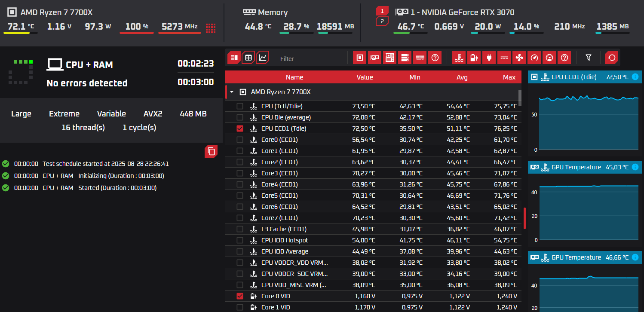Toggle the dashed-line current sensor filter icon

point(504,57)
